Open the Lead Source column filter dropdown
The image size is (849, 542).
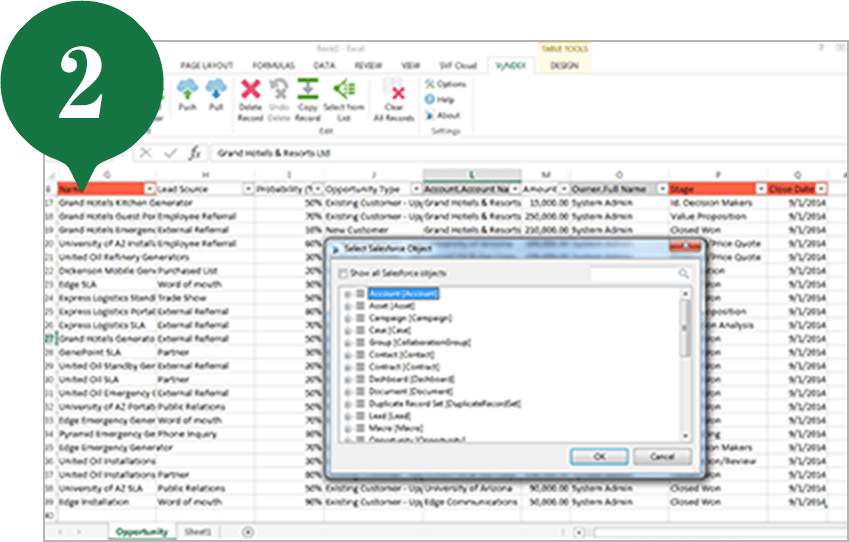coord(248,189)
